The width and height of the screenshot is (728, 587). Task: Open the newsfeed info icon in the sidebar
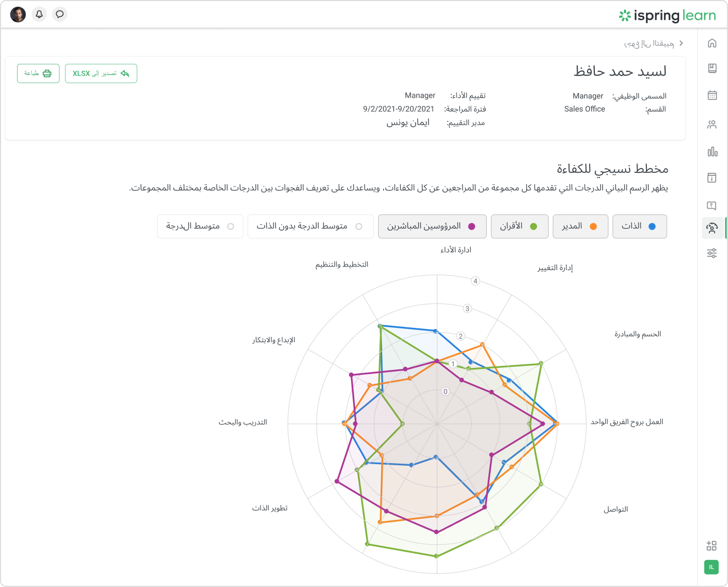pos(712,177)
